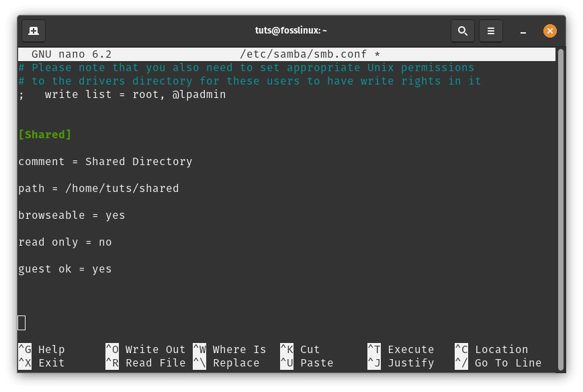Click the 'guest ok = yes' line

[65, 269]
